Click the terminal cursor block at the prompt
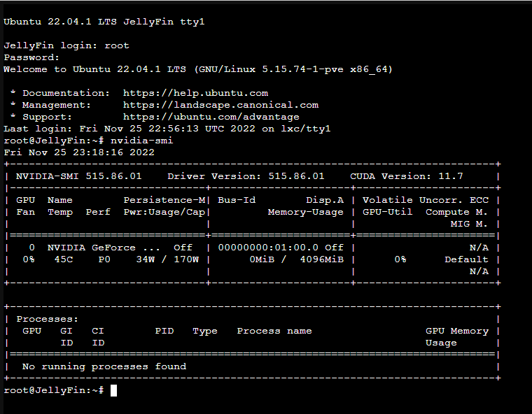 coord(113,390)
